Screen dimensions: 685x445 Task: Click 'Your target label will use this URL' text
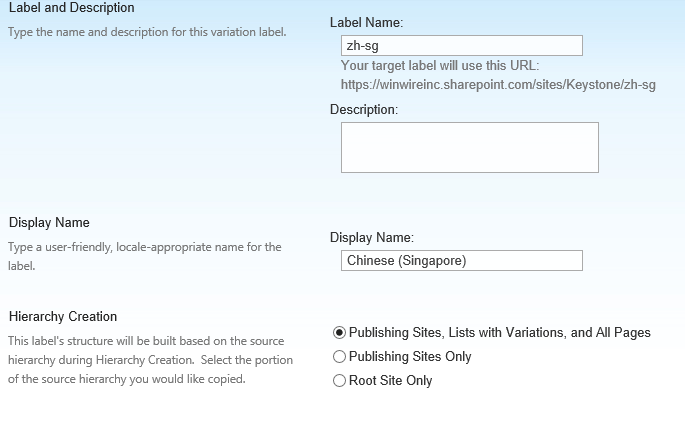[x=440, y=66]
